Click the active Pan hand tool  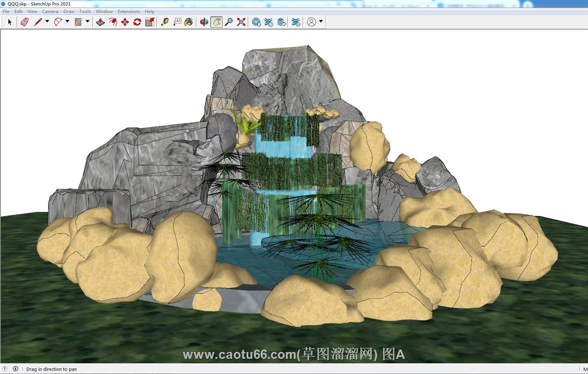pos(217,22)
